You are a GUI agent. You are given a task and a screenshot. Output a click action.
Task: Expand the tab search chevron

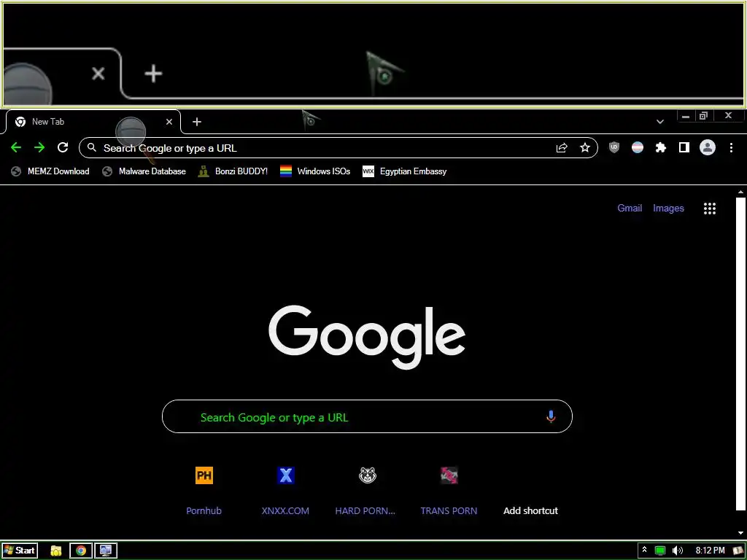point(659,122)
